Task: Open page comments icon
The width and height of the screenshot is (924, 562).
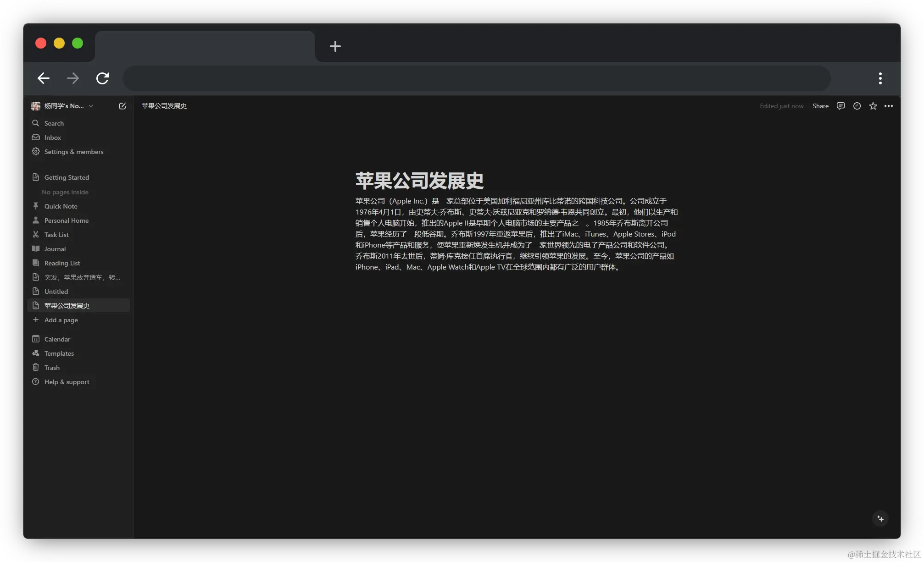Action: tap(841, 106)
